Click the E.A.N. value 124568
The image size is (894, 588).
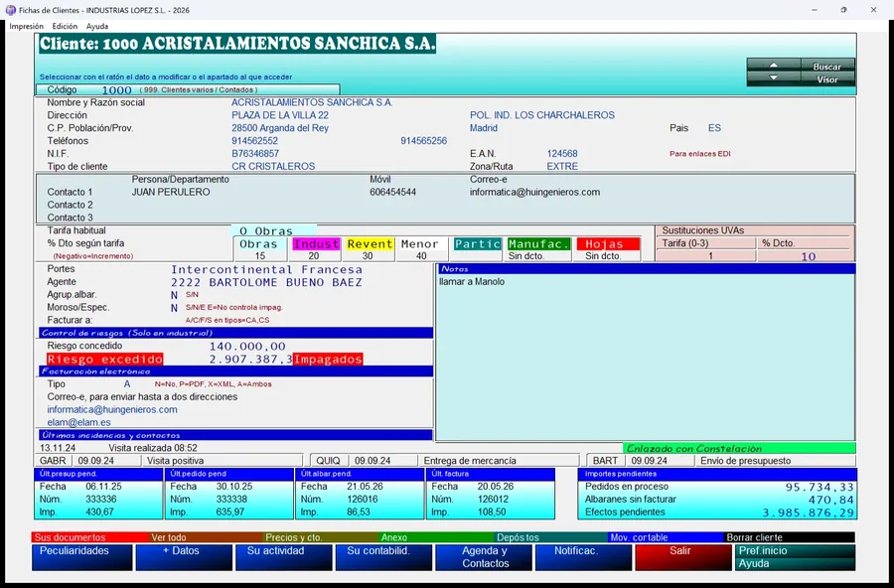[562, 154]
